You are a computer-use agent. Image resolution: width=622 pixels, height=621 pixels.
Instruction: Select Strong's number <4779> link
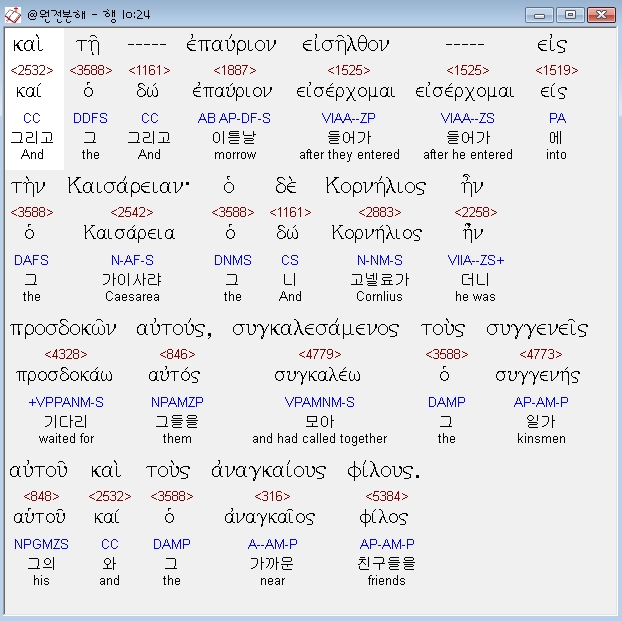[319, 354]
